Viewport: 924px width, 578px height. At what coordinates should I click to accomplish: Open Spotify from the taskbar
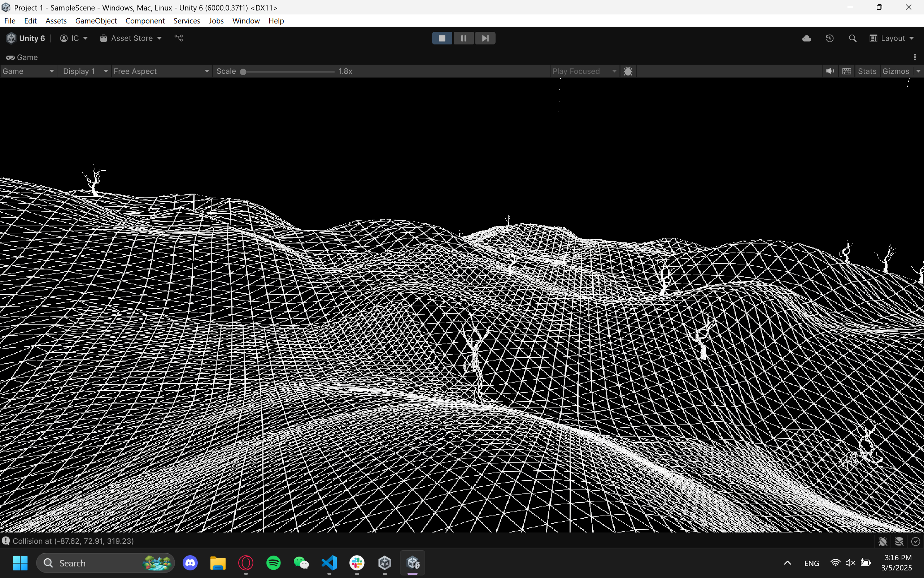click(273, 563)
